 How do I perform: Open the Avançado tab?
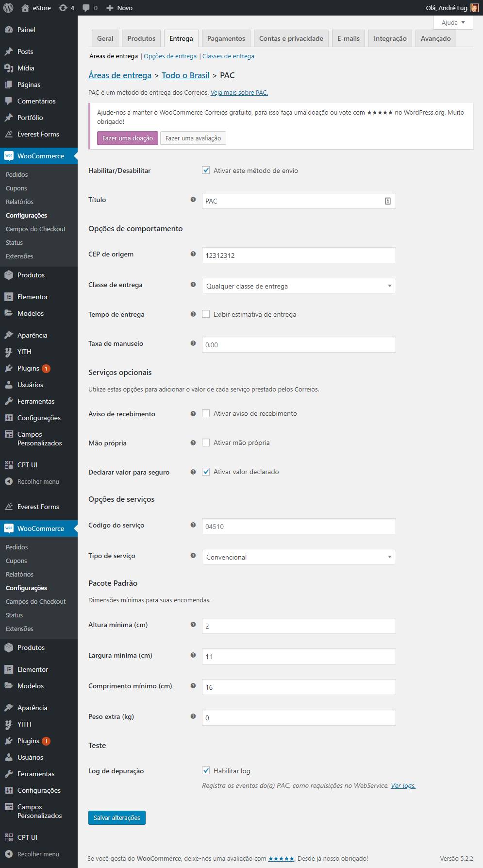point(436,38)
